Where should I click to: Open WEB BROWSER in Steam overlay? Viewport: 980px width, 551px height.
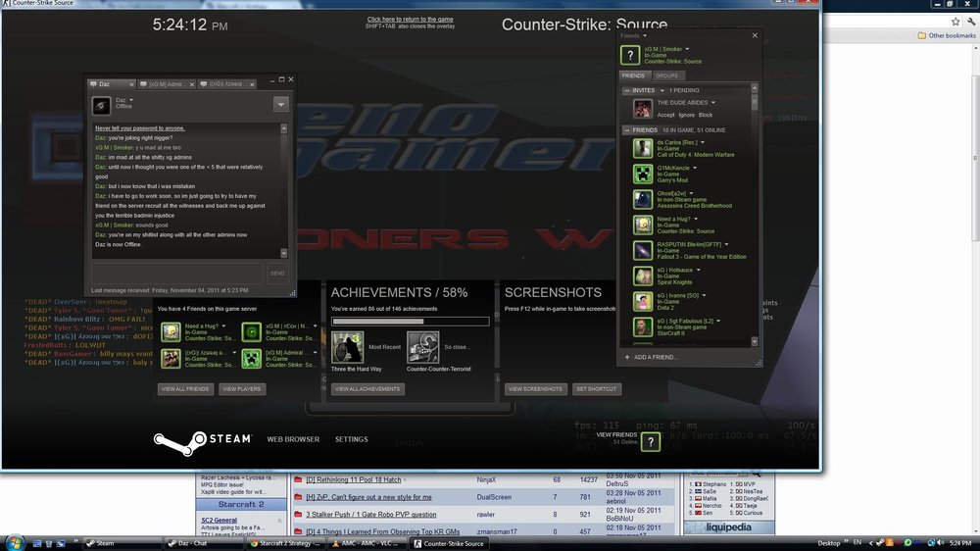point(293,439)
